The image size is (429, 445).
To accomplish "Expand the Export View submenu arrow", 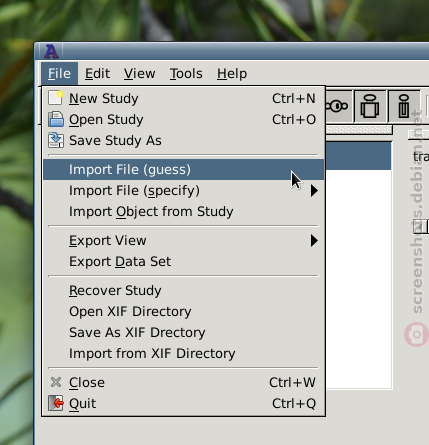I will click(x=314, y=241).
